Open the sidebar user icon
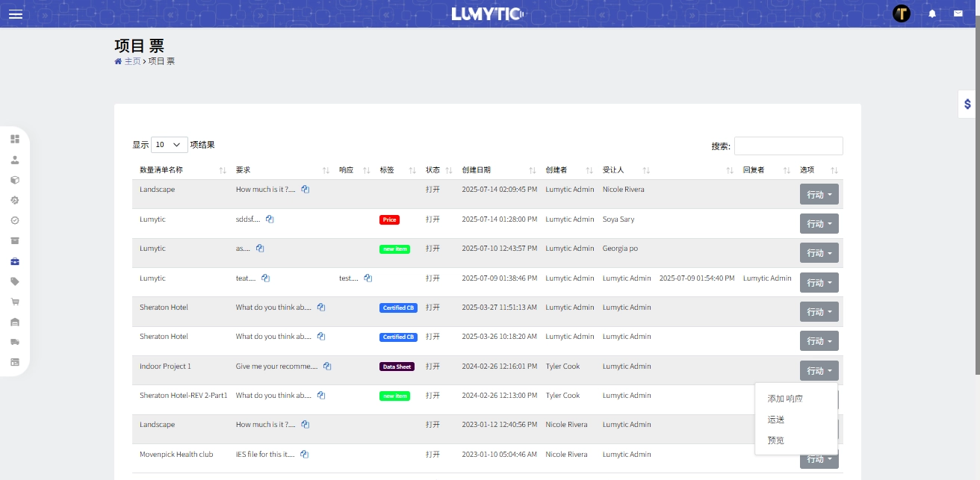Viewport: 980px width, 480px height. (15, 160)
